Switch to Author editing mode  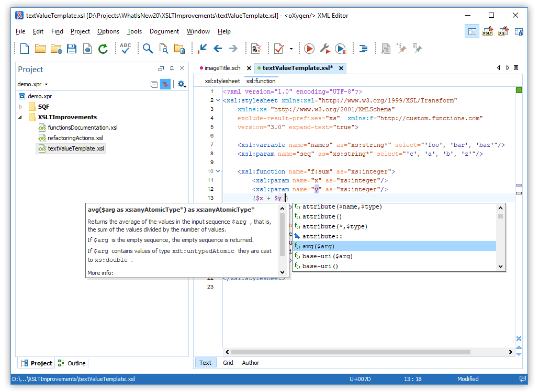pos(251,363)
